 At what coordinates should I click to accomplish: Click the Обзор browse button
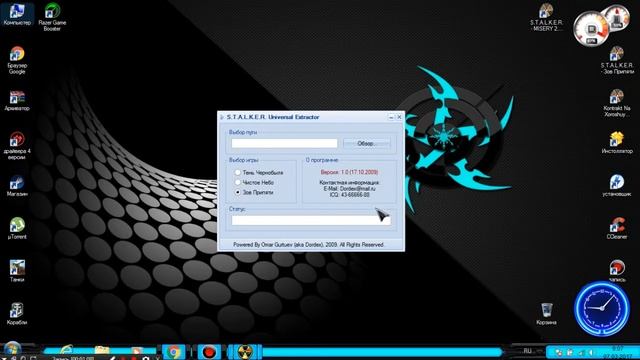pos(367,143)
